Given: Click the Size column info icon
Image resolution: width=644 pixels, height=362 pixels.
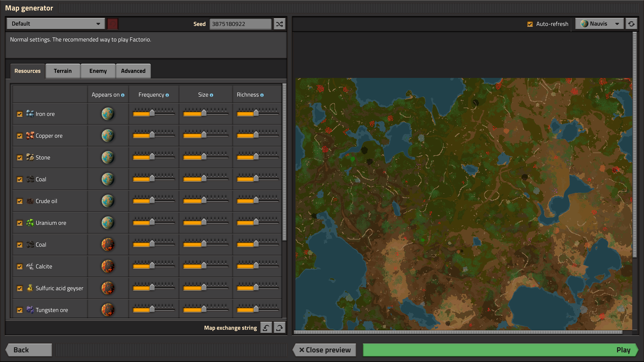Looking at the screenshot, I should click(211, 95).
